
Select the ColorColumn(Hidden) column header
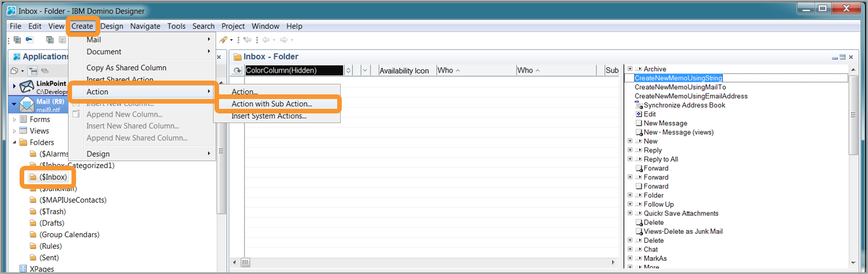[294, 70]
